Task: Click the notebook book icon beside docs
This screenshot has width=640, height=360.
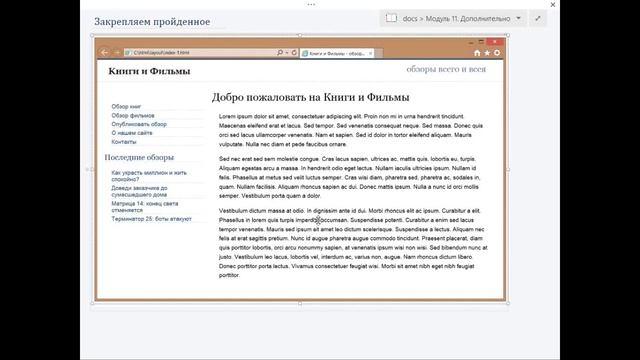Action: click(391, 18)
